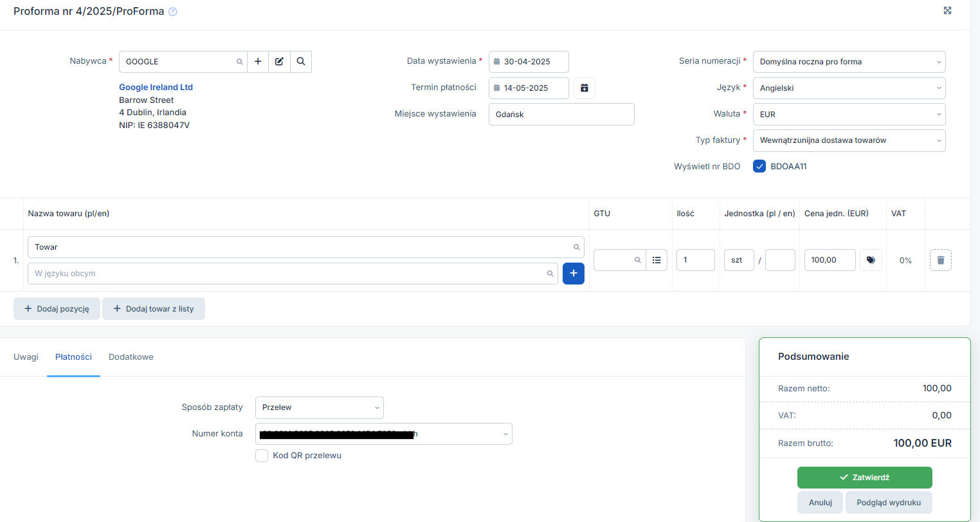The image size is (980, 522).
Task: Open the Waluta EUR dropdown
Action: 849,115
